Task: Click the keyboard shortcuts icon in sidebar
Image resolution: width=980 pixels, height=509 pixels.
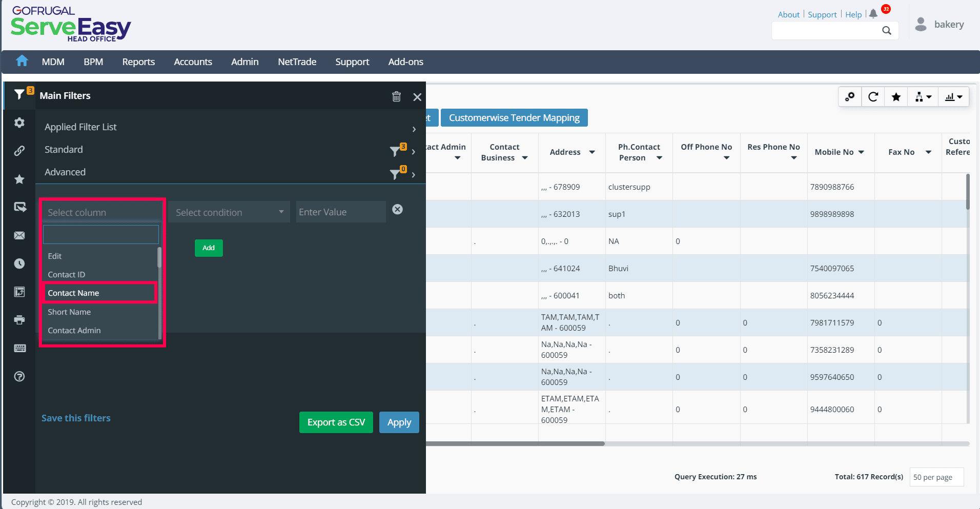Action: point(19,348)
